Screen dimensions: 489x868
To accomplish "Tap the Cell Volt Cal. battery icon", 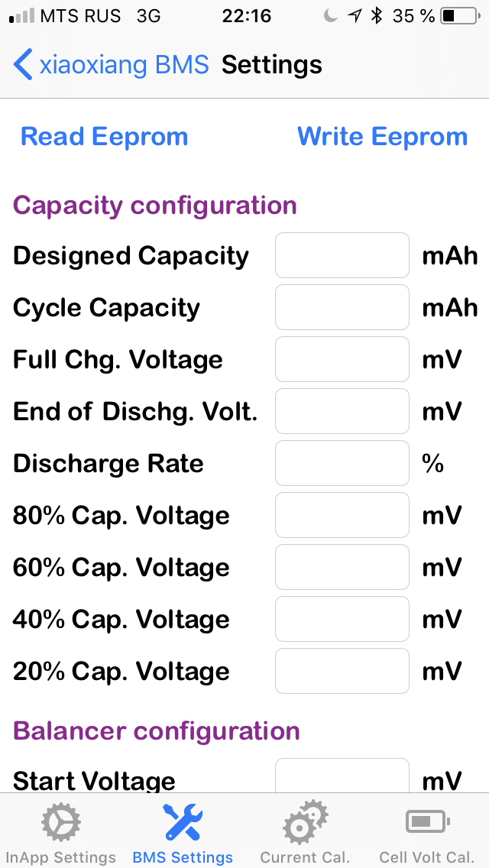I will pos(427,823).
